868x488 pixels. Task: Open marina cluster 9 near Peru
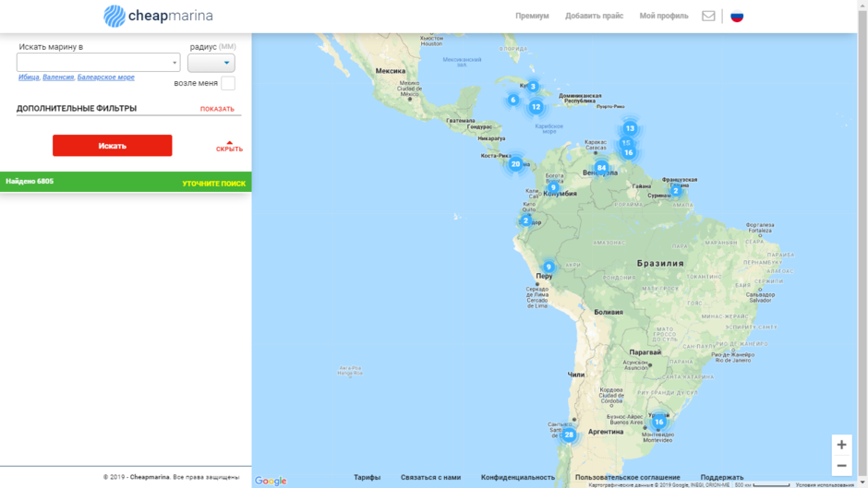549,267
